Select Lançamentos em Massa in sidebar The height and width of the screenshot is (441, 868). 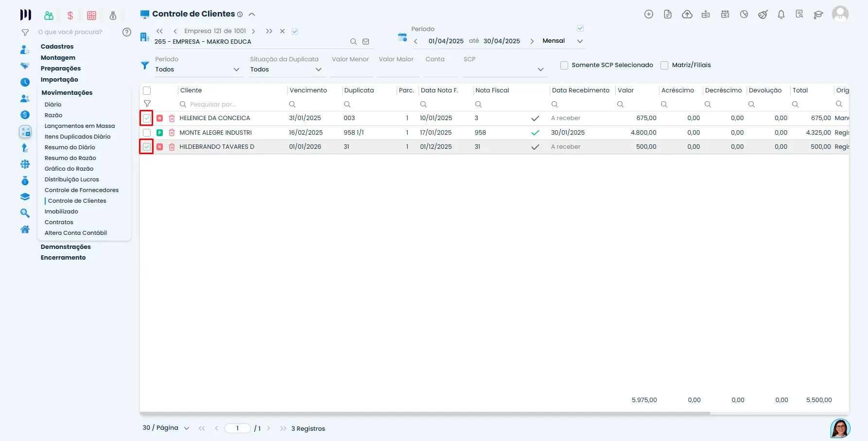tap(80, 126)
